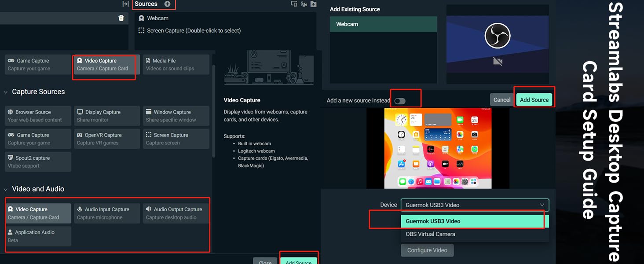This screenshot has height=264, width=644.
Task: Click the Configure Video button
Action: tap(427, 250)
